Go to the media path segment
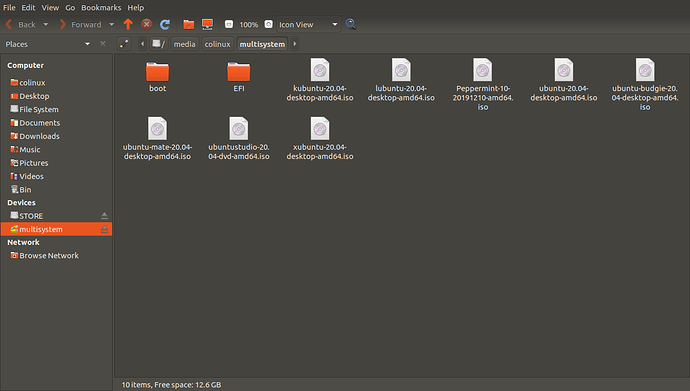The image size is (690, 391). click(x=184, y=44)
